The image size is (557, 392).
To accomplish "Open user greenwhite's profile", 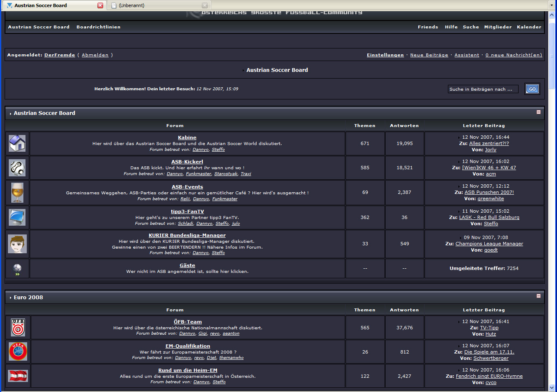I will (491, 199).
